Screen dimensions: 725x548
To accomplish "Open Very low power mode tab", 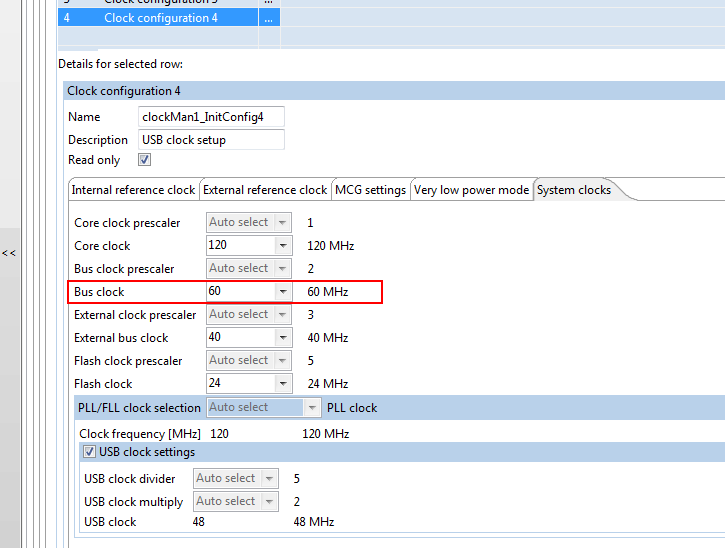I will point(471,190).
